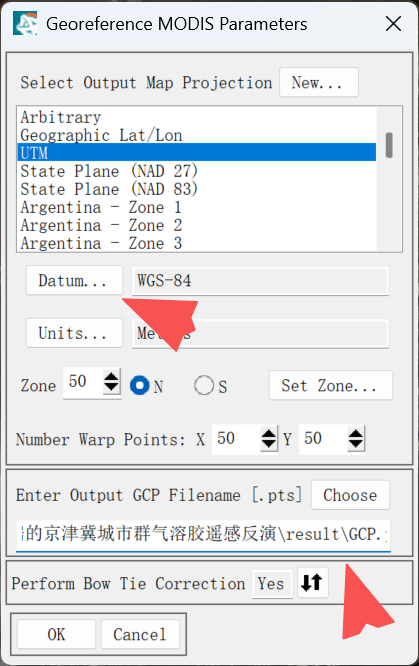
Task: Click the Yes bow tie correction toggle
Action: [x=271, y=584]
